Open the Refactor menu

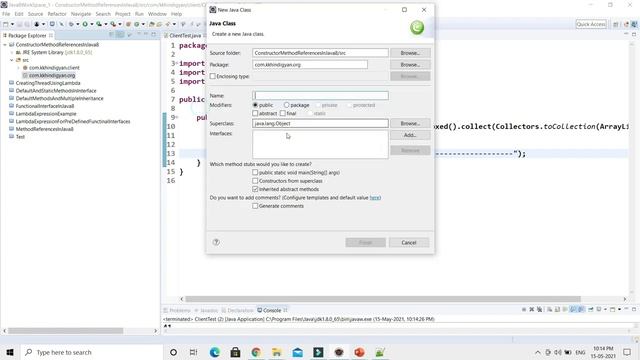57,14
